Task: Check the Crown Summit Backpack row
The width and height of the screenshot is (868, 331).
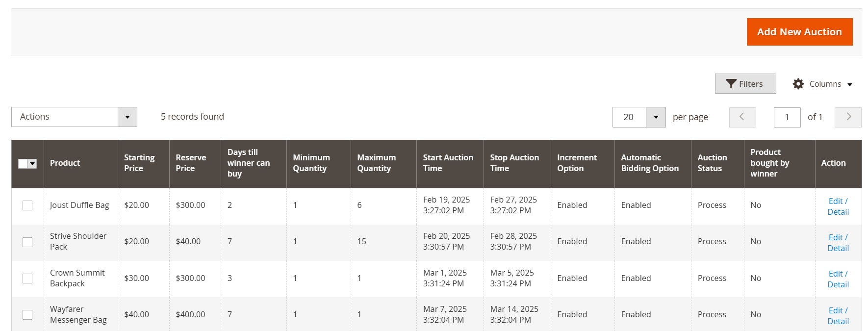Action: coord(27,279)
